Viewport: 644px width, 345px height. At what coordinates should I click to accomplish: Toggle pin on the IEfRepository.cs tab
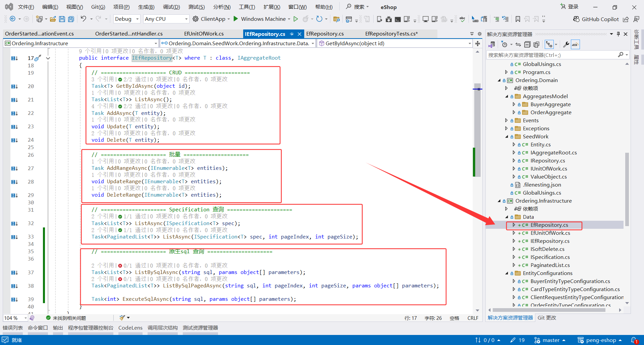291,34
